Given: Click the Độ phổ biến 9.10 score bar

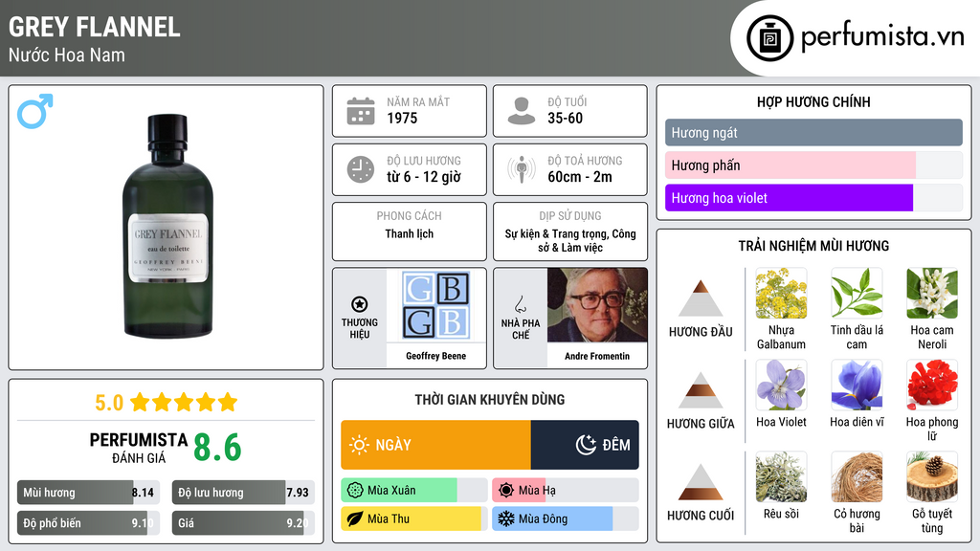Looking at the screenshot, I should point(88,523).
